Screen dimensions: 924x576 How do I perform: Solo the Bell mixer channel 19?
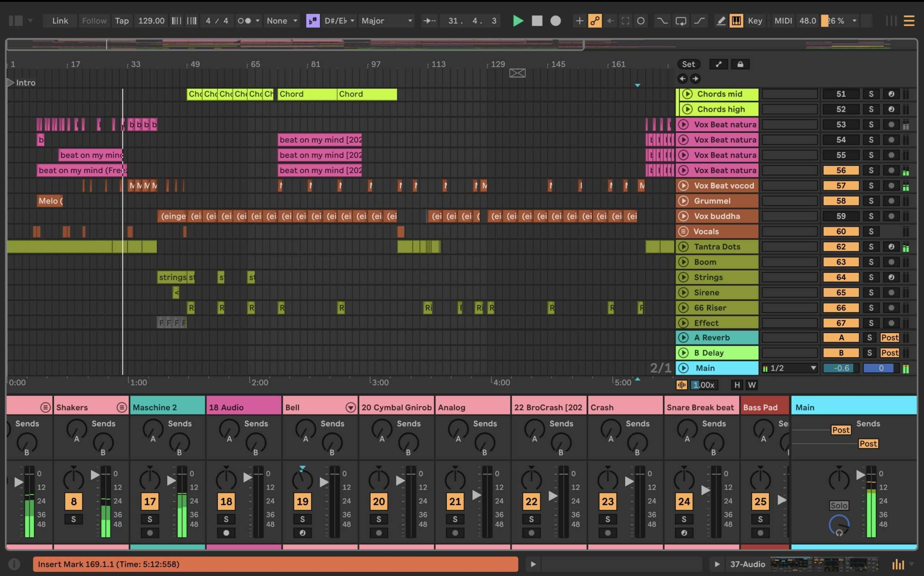click(x=302, y=519)
